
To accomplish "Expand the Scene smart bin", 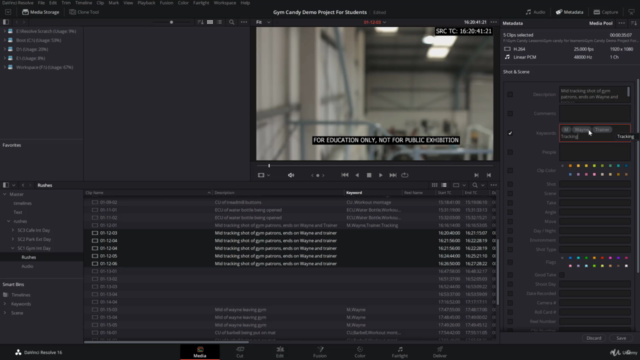I will click(x=5, y=313).
